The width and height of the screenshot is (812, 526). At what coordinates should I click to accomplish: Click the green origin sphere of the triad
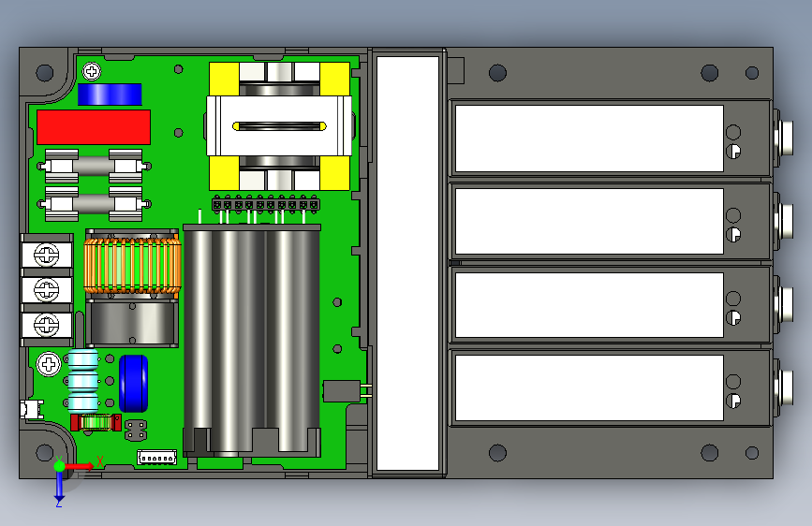[x=59, y=466]
